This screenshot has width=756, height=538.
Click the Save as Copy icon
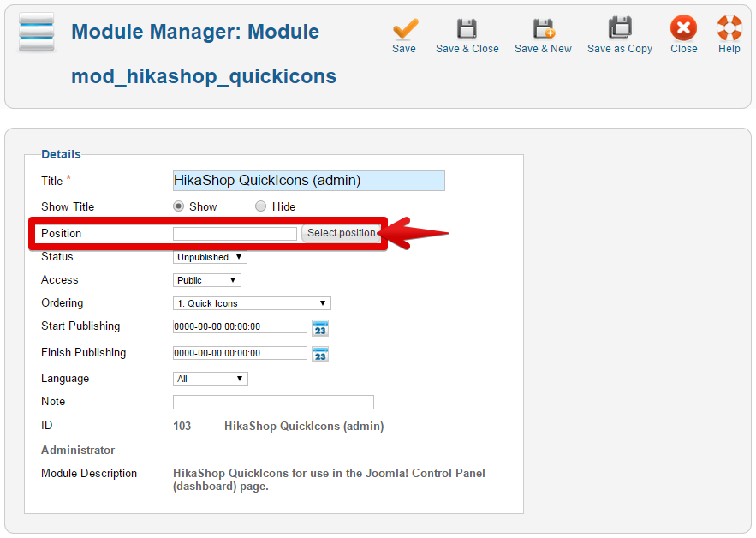click(x=620, y=28)
